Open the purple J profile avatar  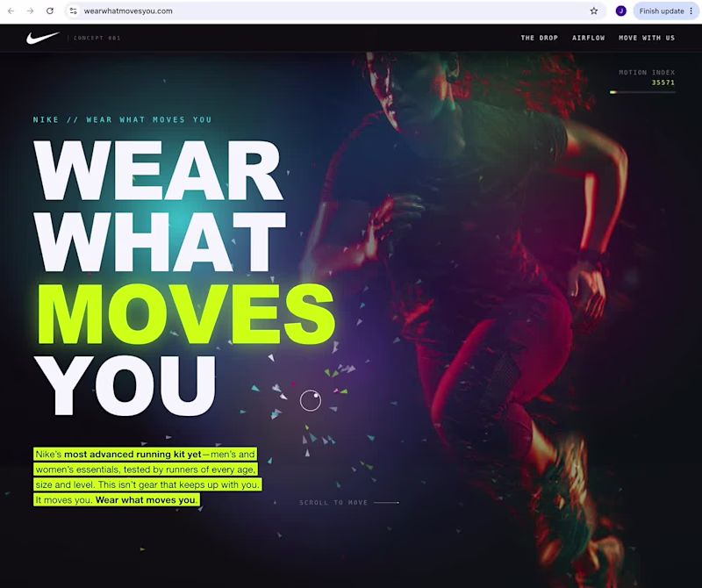(620, 11)
